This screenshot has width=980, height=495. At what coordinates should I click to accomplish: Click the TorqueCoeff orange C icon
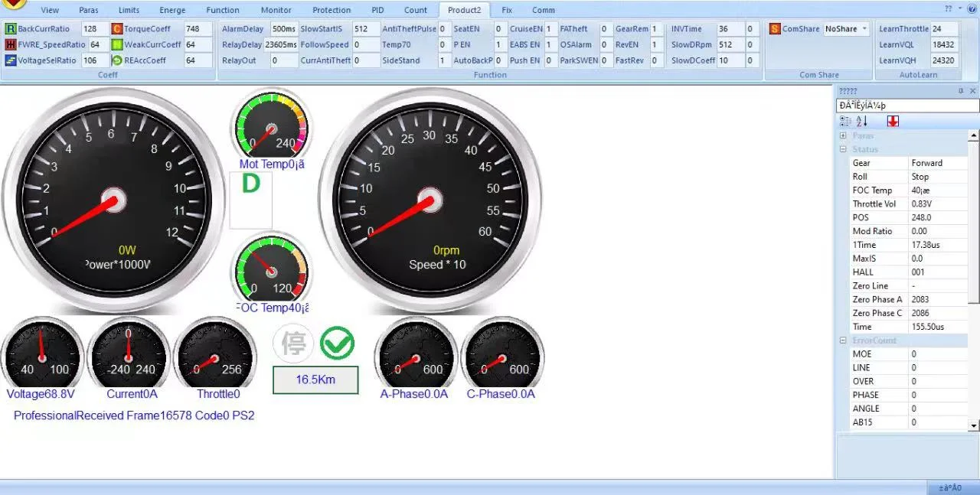pyautogui.click(x=117, y=29)
